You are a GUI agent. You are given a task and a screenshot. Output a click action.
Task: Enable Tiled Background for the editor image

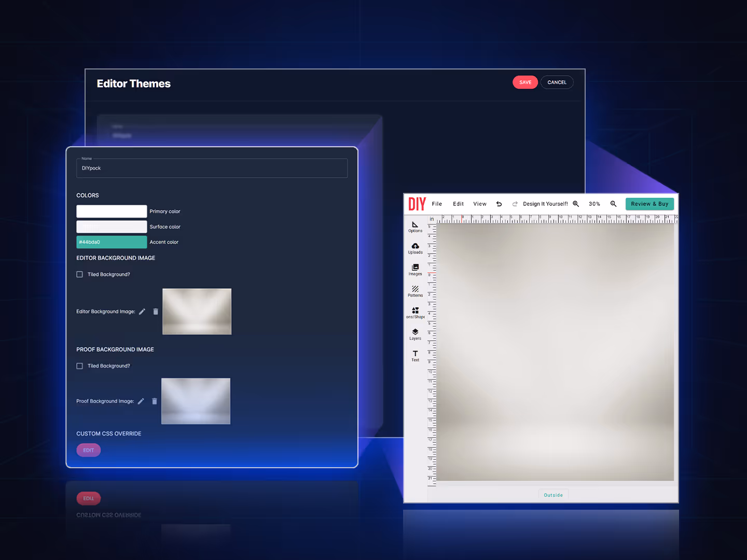[x=79, y=274]
